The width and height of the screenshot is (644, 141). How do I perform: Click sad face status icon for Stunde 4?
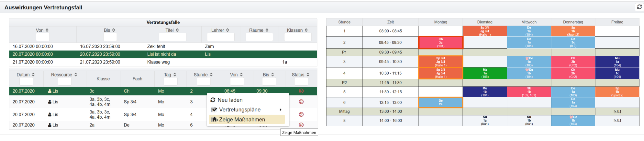(x=301, y=114)
